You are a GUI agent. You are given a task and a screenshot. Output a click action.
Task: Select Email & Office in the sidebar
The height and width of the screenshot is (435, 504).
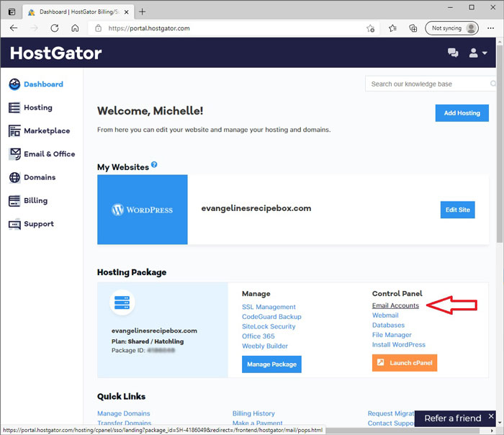click(x=49, y=154)
